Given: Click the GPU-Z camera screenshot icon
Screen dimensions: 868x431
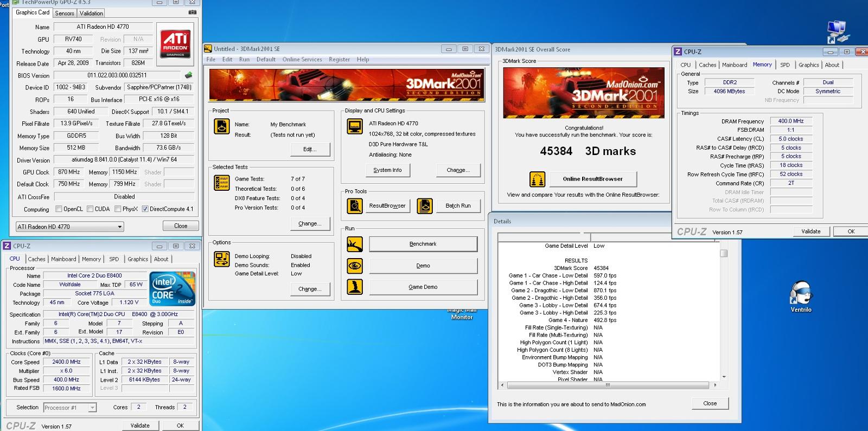Looking at the screenshot, I should click(192, 12).
